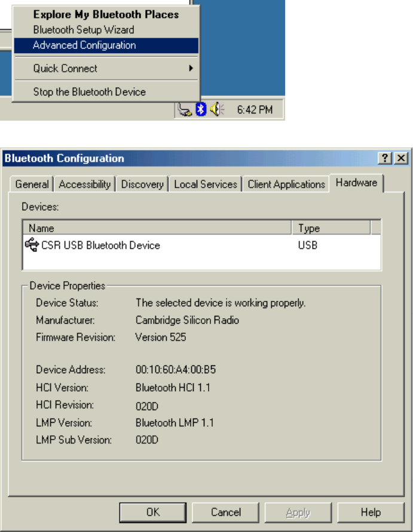Click the LMP Sub Version 020D value

click(147, 439)
